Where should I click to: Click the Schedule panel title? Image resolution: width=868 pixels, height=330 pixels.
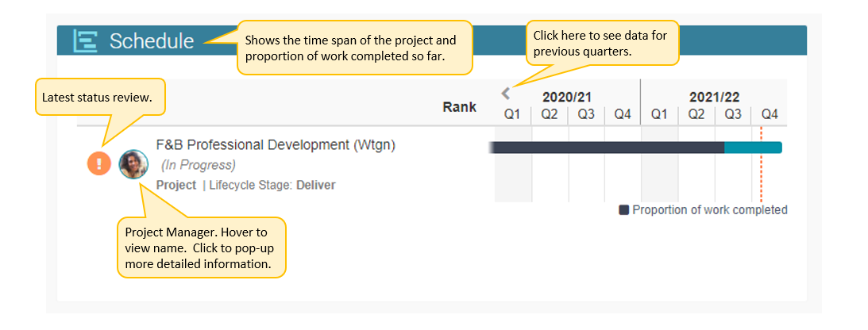pos(152,41)
